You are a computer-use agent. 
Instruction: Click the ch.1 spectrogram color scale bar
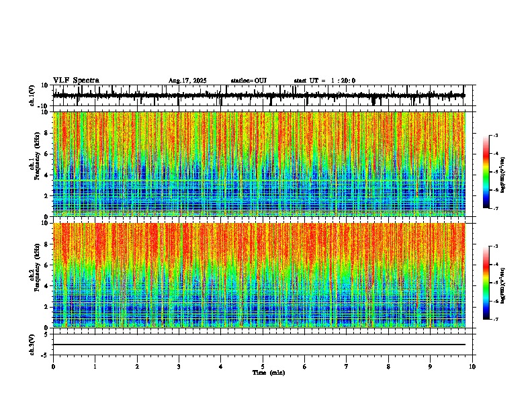486,172
